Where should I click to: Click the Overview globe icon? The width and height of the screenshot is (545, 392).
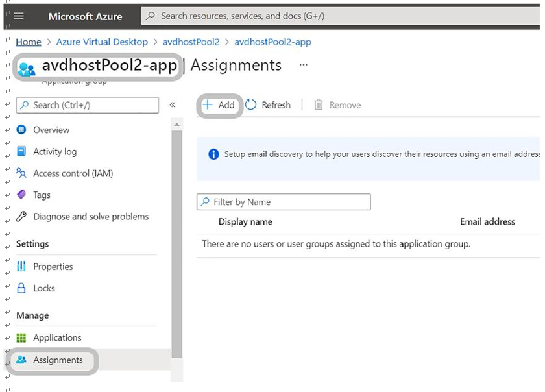pyautogui.click(x=21, y=130)
